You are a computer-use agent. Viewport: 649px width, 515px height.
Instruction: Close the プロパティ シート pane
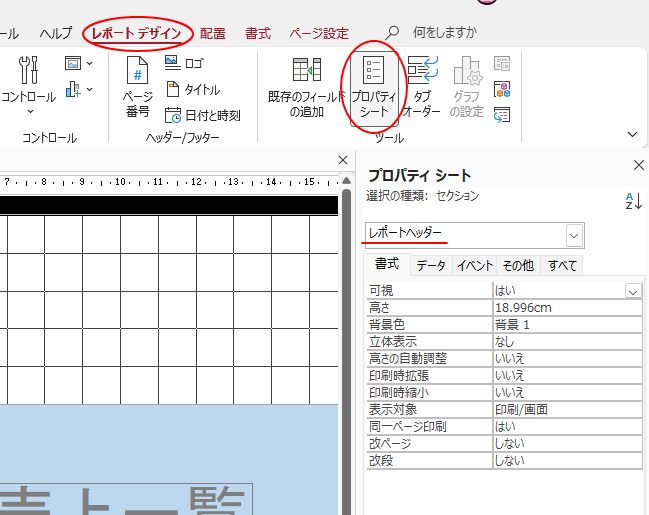coord(639,165)
